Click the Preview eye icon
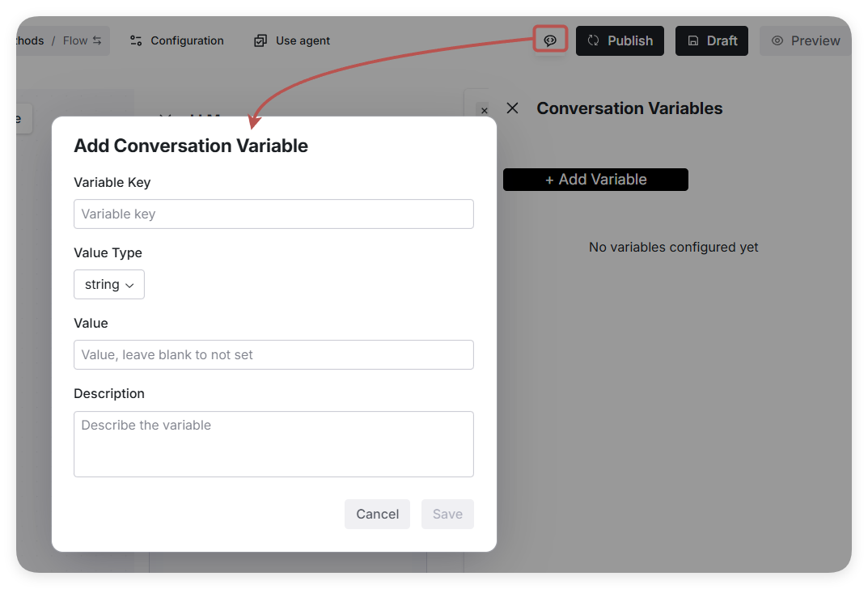 [777, 40]
